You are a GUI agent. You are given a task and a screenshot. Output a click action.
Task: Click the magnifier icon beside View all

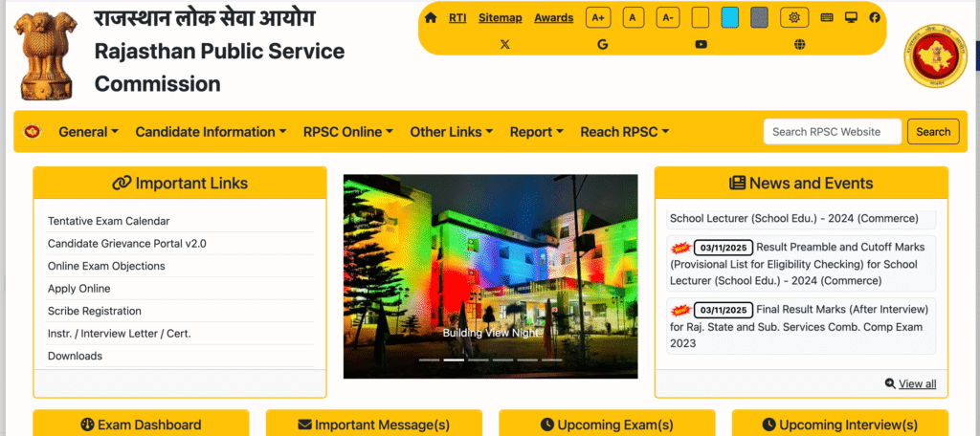click(890, 383)
